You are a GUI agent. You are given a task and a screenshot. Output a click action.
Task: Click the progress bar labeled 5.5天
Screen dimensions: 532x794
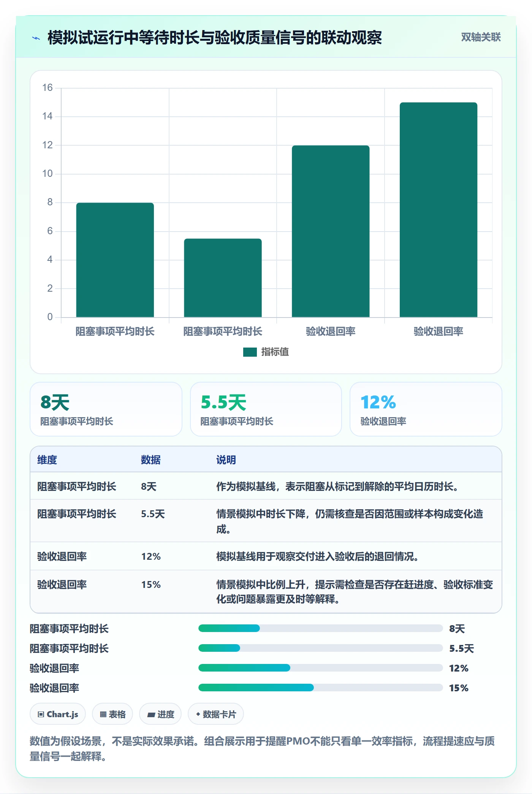(x=320, y=648)
